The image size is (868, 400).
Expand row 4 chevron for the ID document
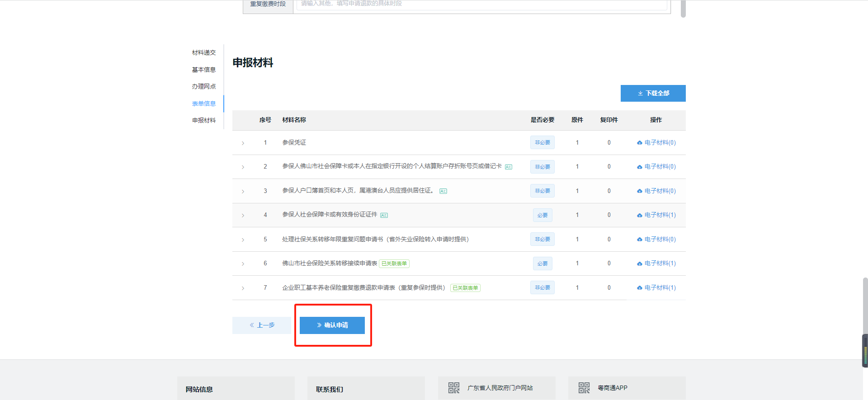243,216
